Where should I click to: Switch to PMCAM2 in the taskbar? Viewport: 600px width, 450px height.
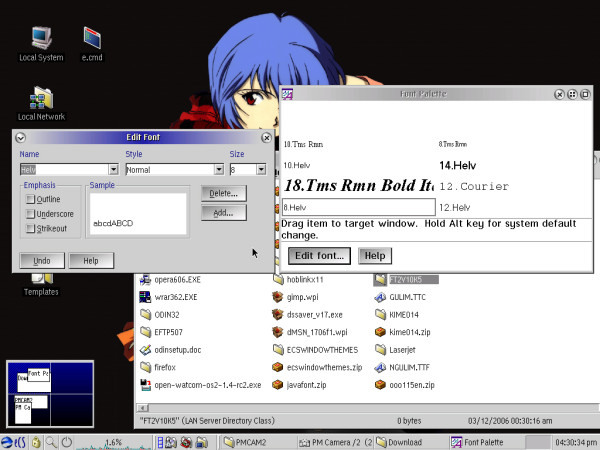click(254, 441)
